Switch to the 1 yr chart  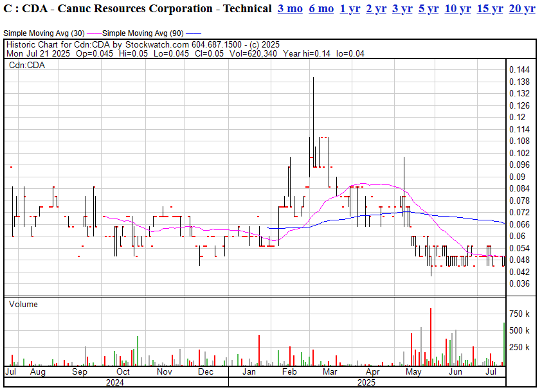[350, 8]
